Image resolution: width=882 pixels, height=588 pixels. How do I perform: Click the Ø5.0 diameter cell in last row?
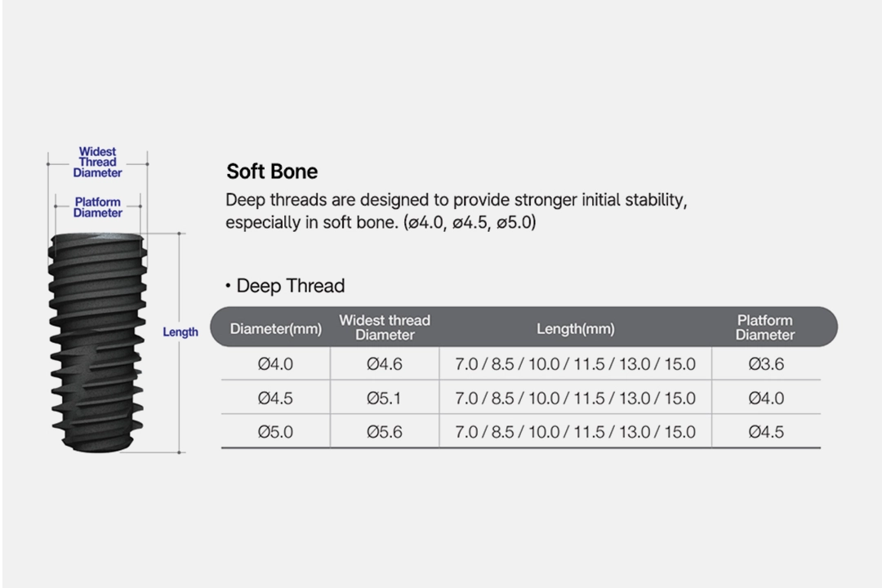[x=275, y=432]
